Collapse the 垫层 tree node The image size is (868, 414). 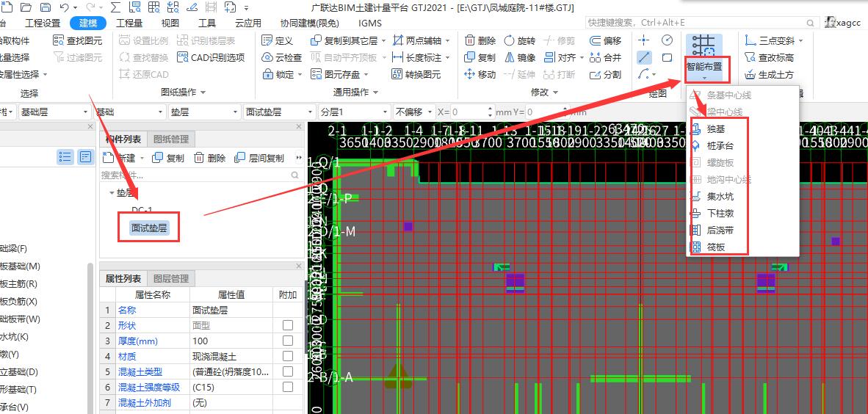coord(112,193)
